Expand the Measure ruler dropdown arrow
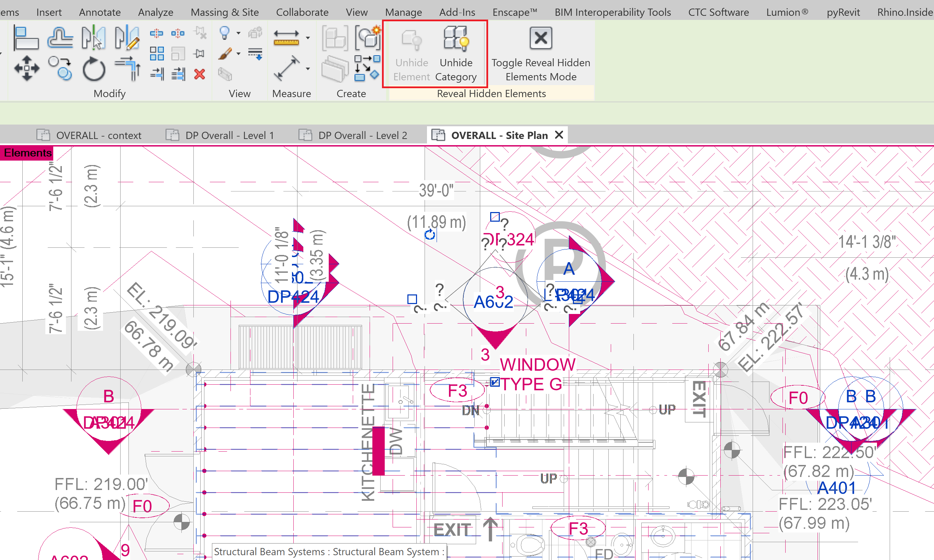Viewport: 934px width, 560px height. [308, 38]
